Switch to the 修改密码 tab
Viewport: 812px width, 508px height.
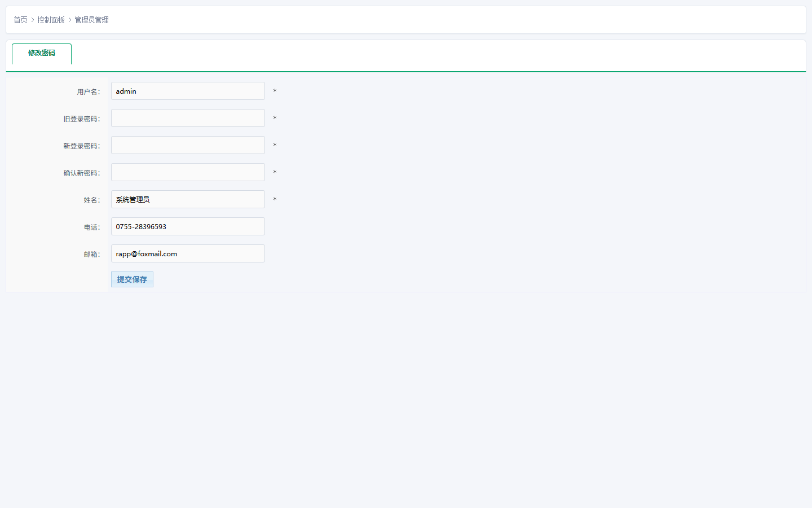42,54
